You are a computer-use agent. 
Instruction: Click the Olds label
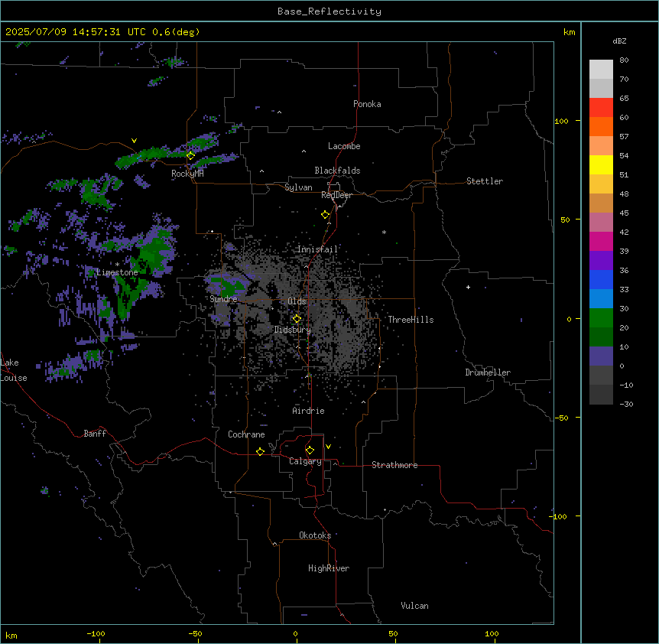[x=297, y=301]
